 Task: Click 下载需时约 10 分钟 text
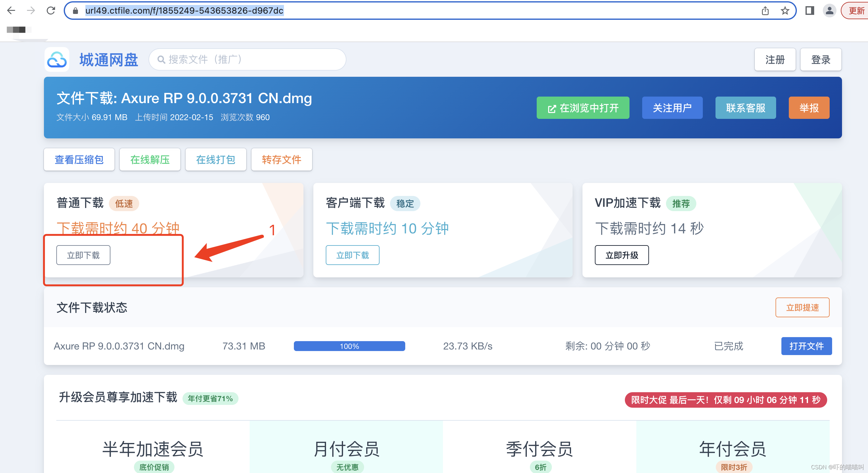387,228
